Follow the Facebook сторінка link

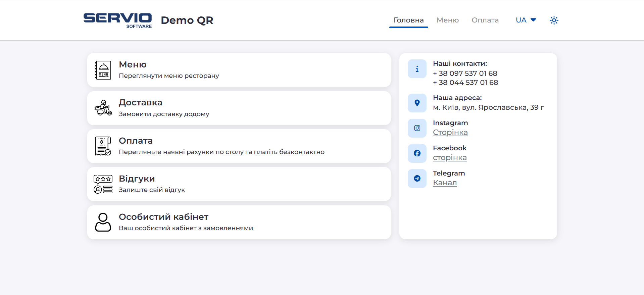click(x=450, y=158)
